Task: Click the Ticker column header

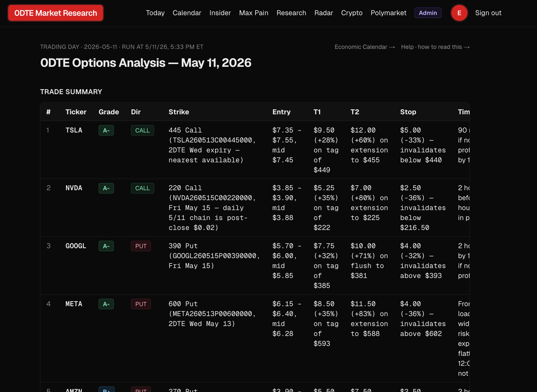Action: (x=76, y=112)
